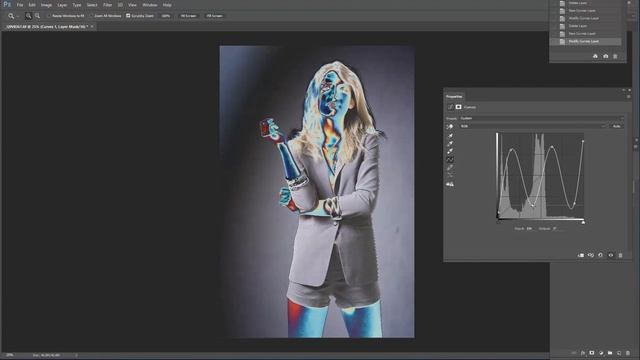
Task: Click the white point input slider
Action: click(x=583, y=222)
